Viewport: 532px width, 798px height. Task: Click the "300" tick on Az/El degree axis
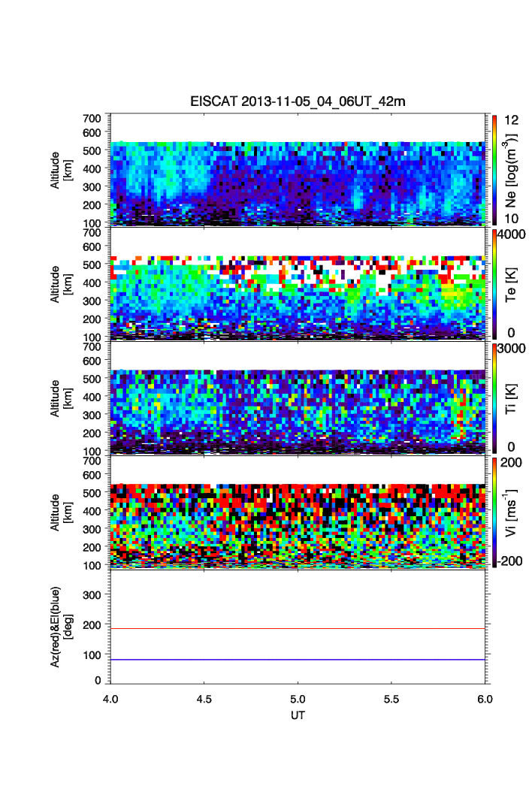point(92,595)
